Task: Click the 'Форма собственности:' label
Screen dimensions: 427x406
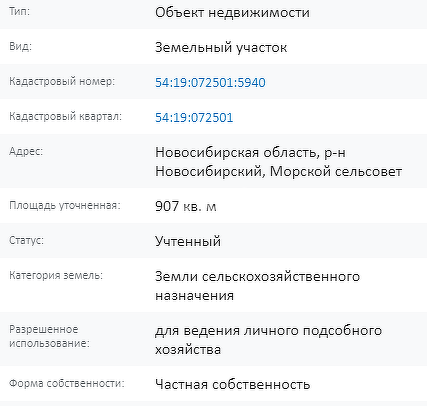Action: (x=67, y=383)
